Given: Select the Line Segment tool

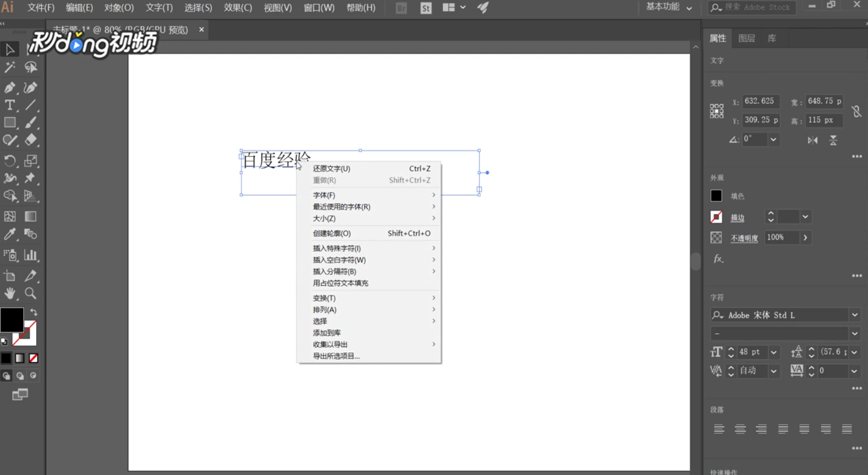Looking at the screenshot, I should [31, 105].
